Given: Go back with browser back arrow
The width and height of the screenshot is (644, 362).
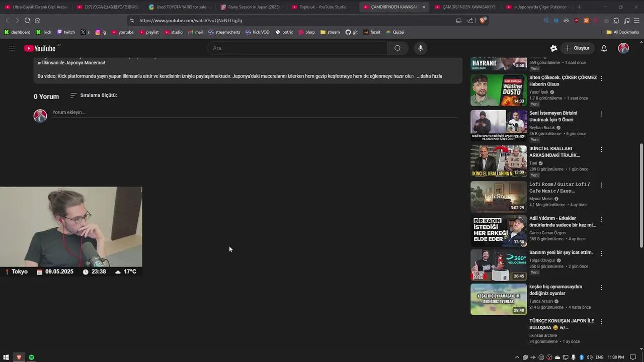Looking at the screenshot, I should 7,21.
